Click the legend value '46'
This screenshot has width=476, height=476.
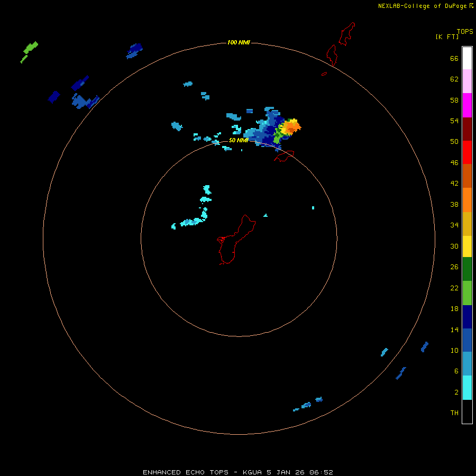(454, 162)
